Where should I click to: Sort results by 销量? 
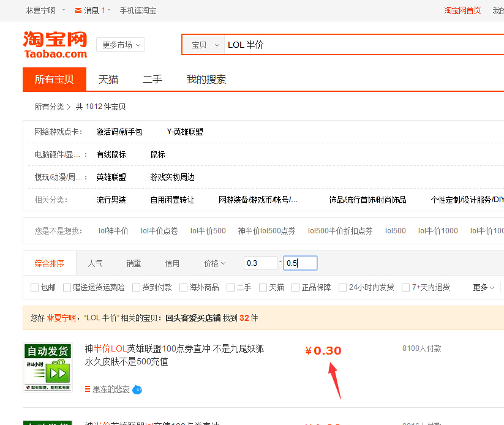point(134,263)
